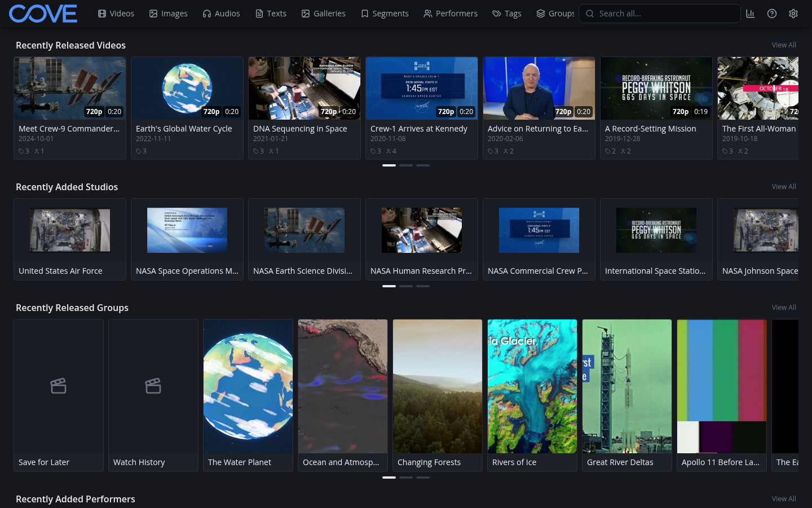Image resolution: width=812 pixels, height=508 pixels.
Task: Open the Videos menu item
Action: point(116,14)
